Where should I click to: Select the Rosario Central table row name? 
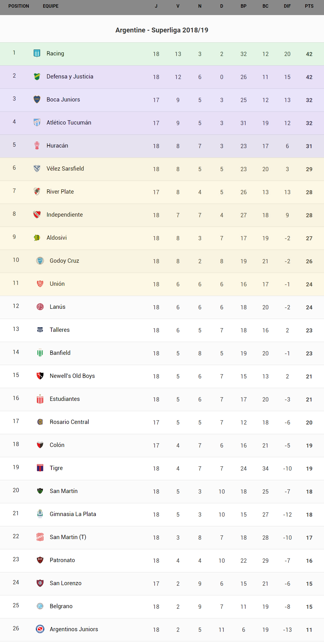tap(69, 422)
